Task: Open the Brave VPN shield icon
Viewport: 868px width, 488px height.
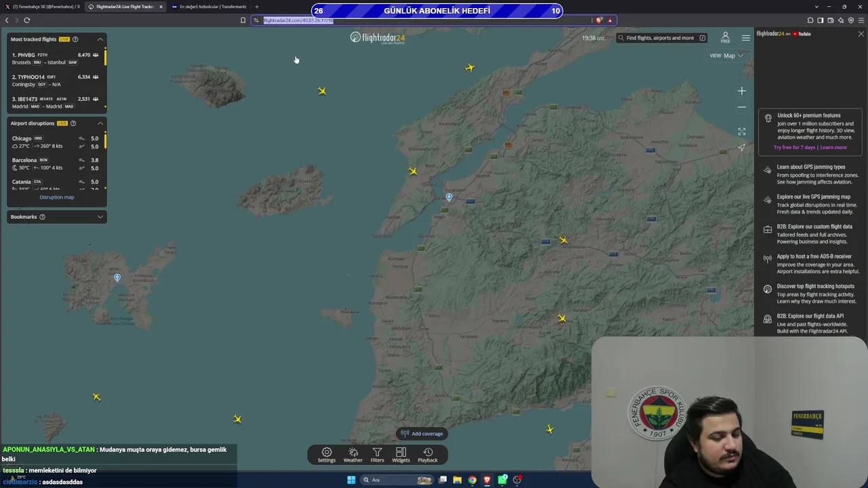Action: 850,20
